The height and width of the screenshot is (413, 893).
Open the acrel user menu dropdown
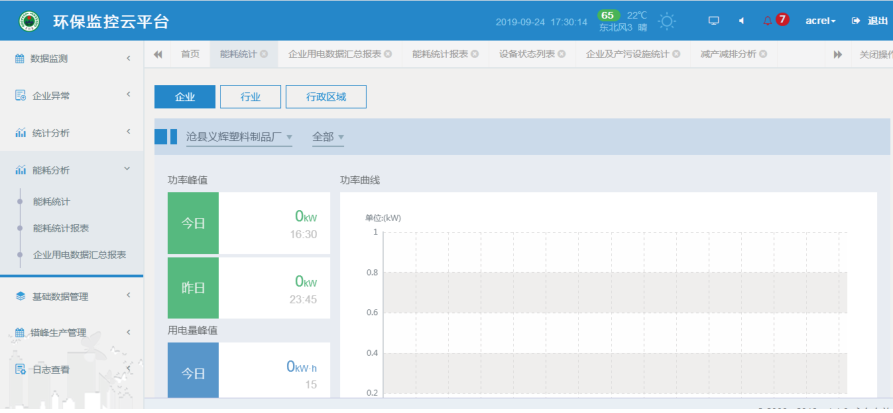coord(821,21)
